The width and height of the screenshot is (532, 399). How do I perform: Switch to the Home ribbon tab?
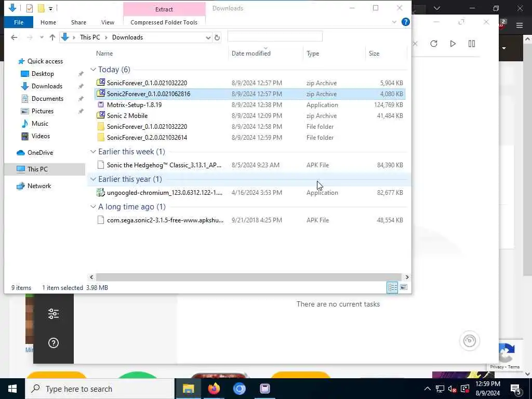[48, 22]
